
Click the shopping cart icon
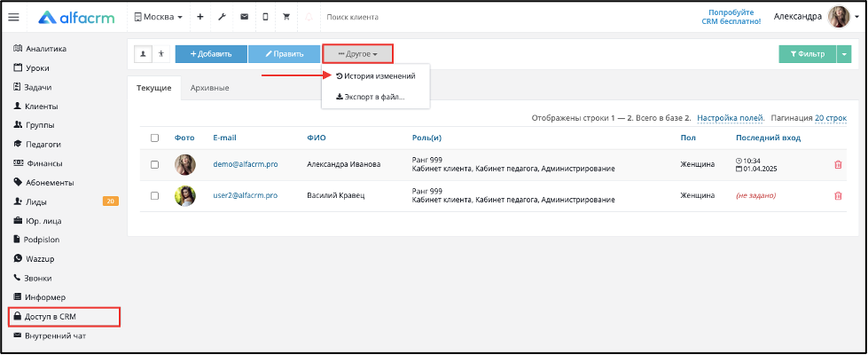[286, 17]
